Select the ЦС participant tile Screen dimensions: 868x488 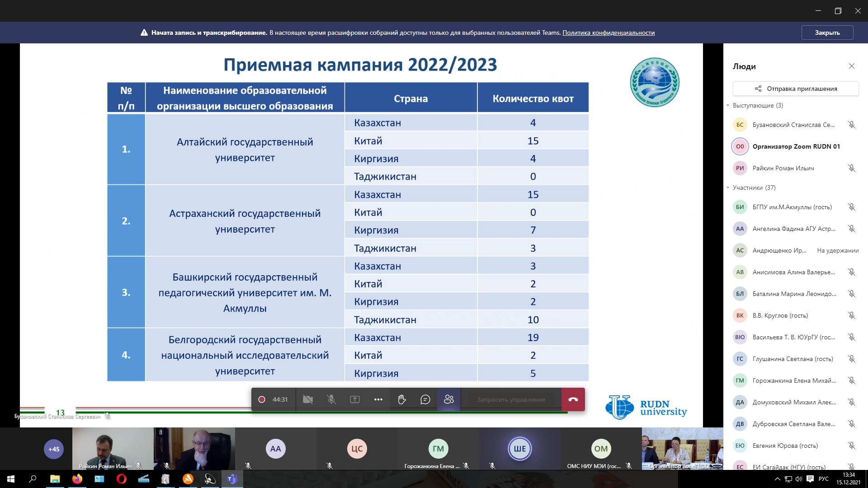pos(357,449)
